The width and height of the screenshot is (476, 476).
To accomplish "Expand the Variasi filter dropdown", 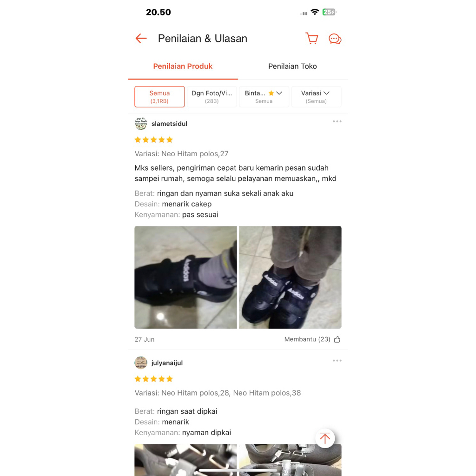I will click(x=316, y=97).
